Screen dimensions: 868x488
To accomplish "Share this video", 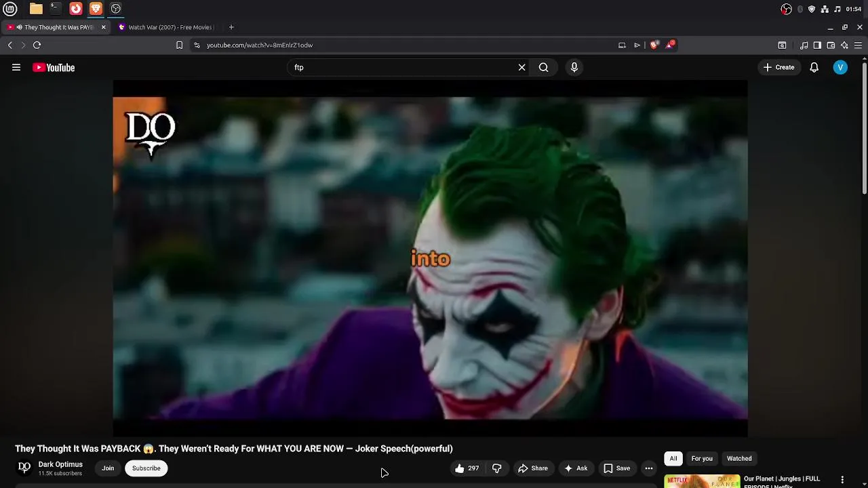I will click(x=533, y=468).
